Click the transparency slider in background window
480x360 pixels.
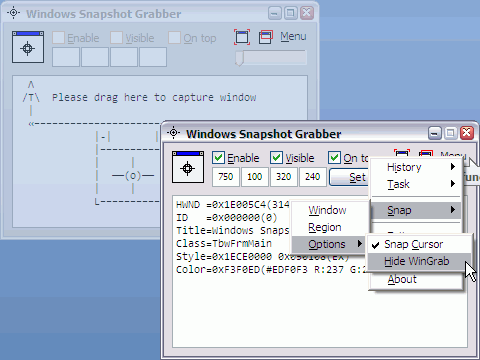click(271, 58)
